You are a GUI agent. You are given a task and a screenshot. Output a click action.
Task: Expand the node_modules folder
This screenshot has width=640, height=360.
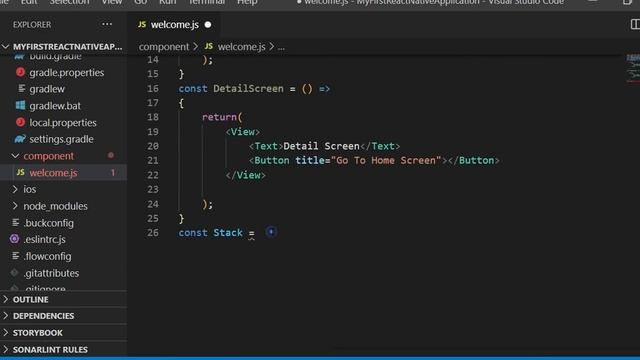[16, 206]
